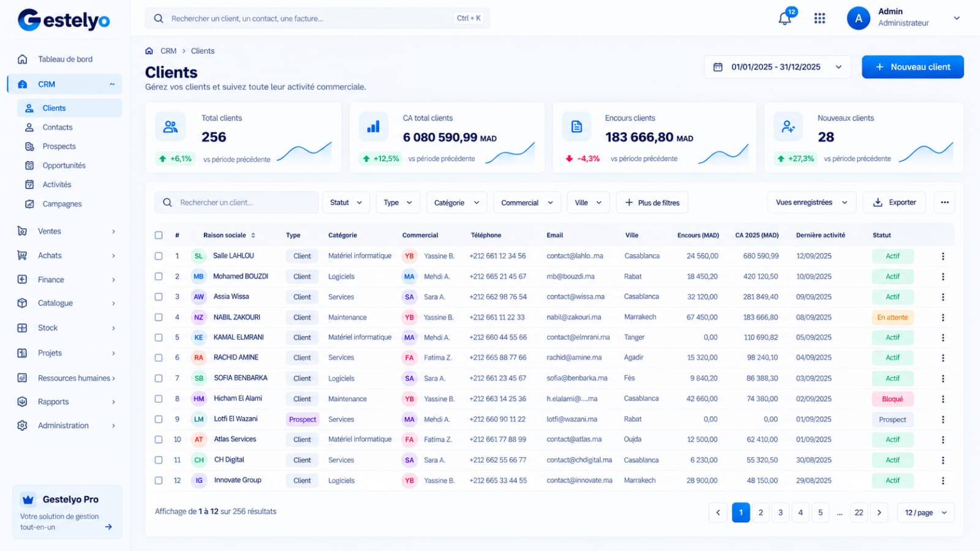Change the 12 / page size dropdown

(925, 512)
